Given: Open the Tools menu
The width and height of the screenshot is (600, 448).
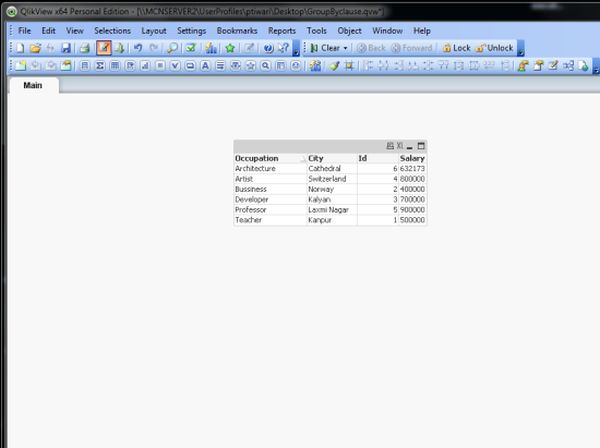Looking at the screenshot, I should pyautogui.click(x=316, y=31).
